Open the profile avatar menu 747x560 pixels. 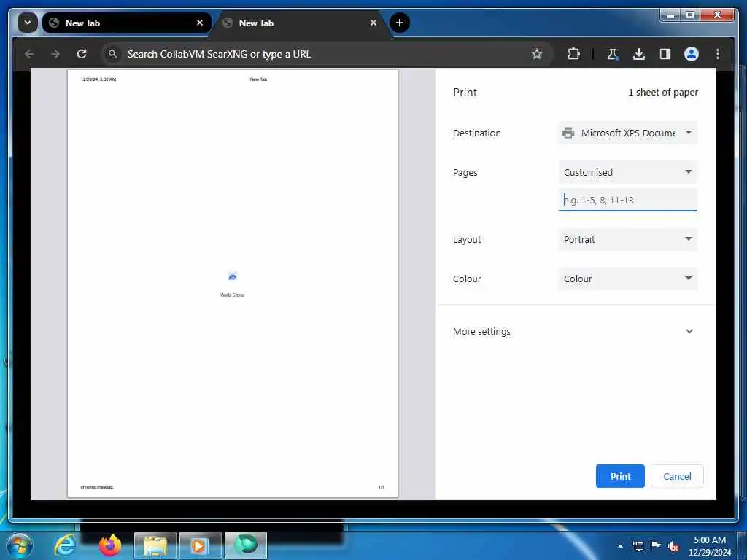(x=692, y=54)
